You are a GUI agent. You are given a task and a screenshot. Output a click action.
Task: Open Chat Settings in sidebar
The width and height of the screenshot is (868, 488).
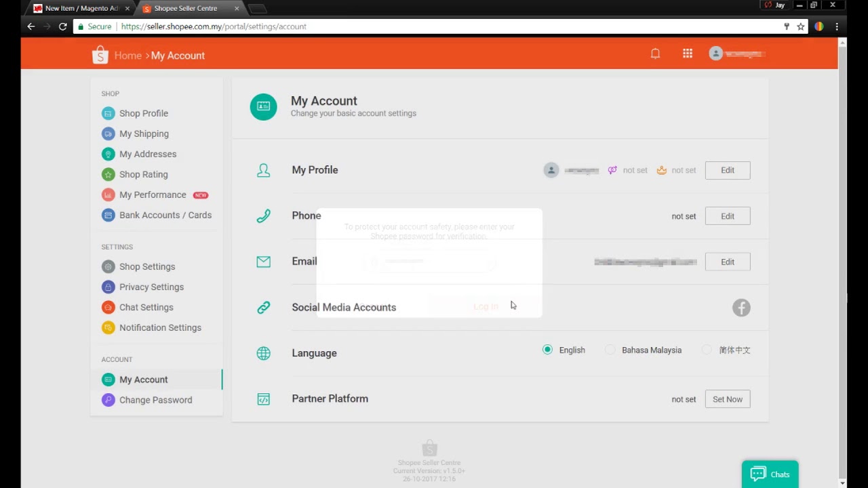[146, 307]
